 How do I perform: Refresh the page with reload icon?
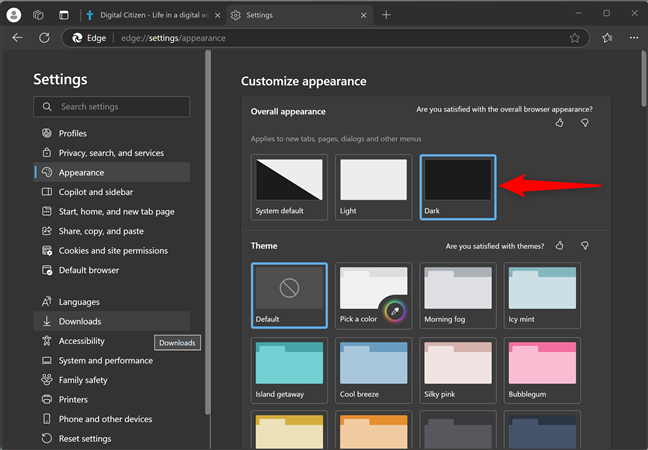(44, 38)
